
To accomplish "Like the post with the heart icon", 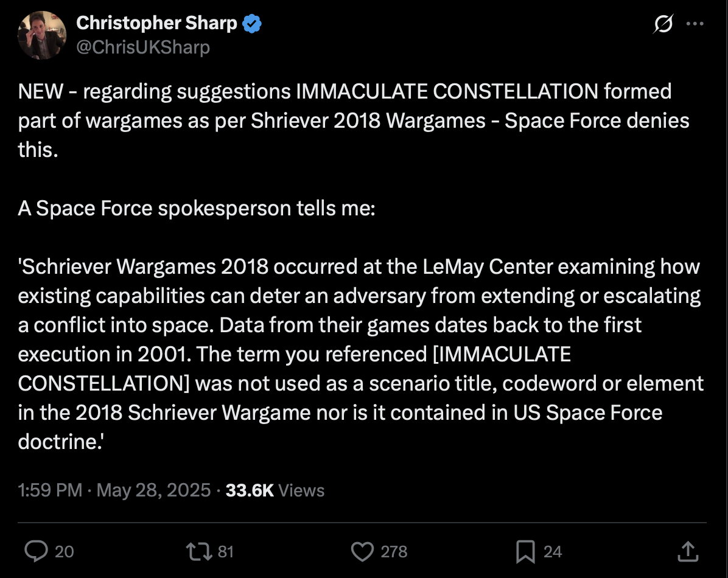I will pos(362,552).
